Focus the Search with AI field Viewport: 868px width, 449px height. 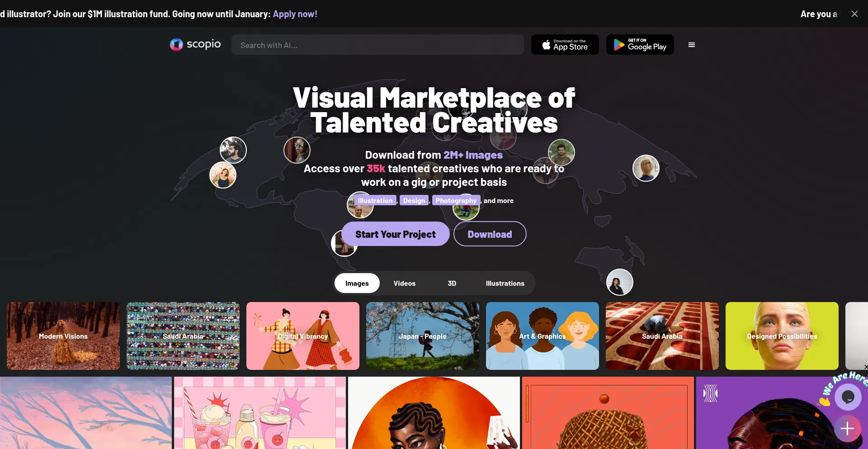[377, 45]
